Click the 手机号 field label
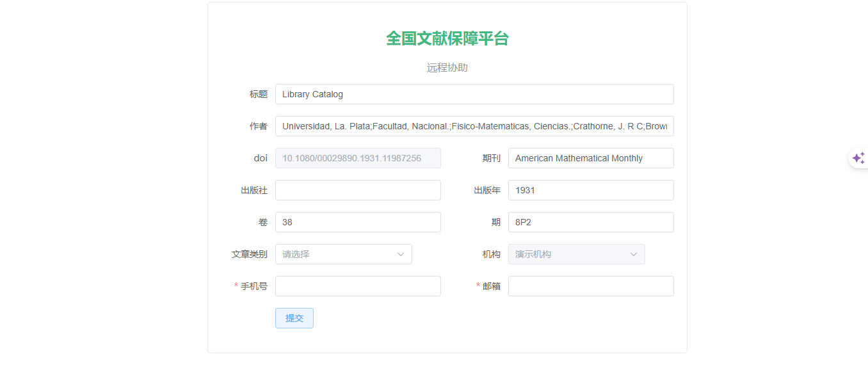The width and height of the screenshot is (868, 386). (253, 286)
